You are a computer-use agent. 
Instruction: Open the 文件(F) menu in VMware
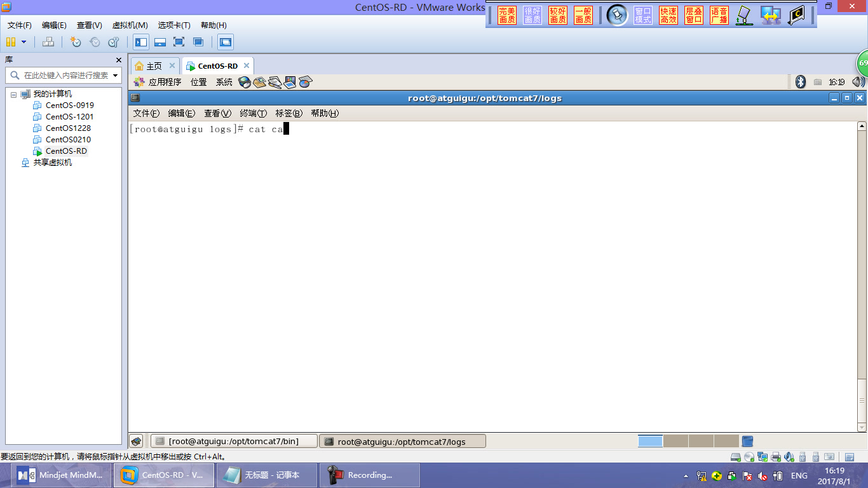(x=20, y=25)
